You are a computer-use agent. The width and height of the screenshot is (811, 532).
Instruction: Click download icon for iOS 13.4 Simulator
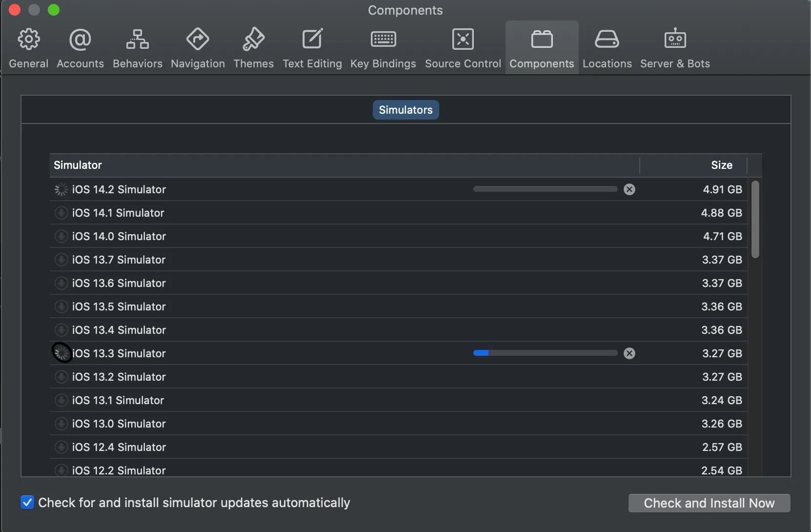point(61,330)
